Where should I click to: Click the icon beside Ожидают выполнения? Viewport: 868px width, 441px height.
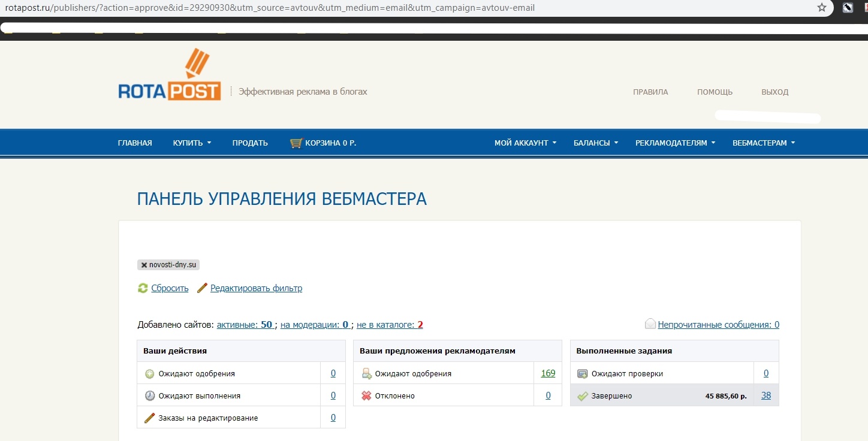150,395
